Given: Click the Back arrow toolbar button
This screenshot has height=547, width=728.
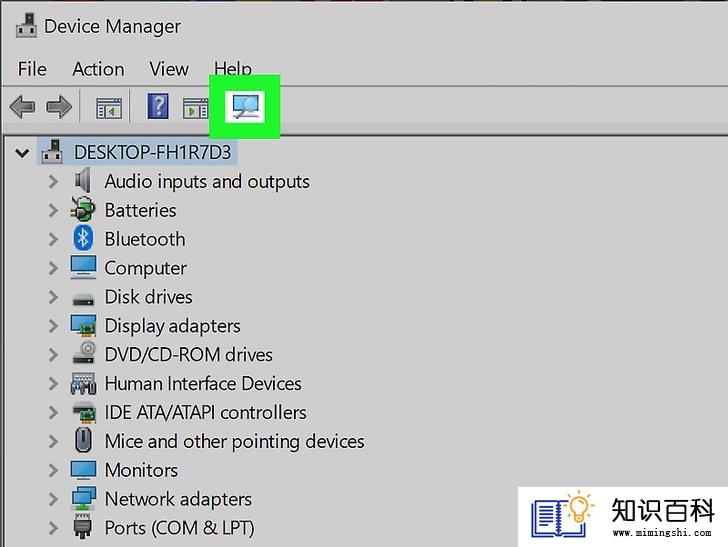Looking at the screenshot, I should [x=22, y=106].
